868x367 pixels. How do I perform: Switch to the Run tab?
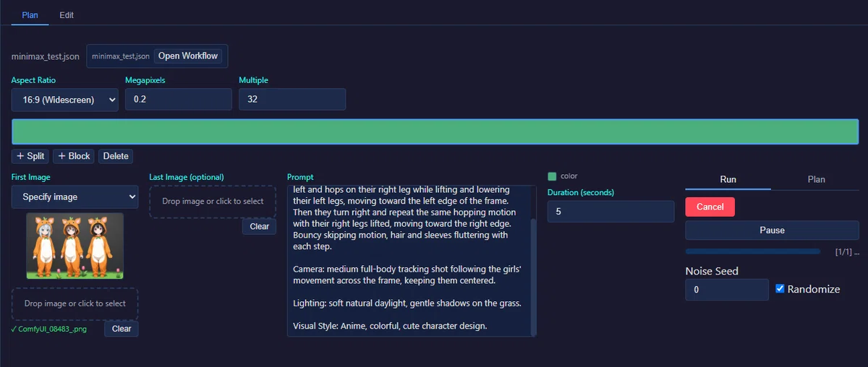pos(728,179)
